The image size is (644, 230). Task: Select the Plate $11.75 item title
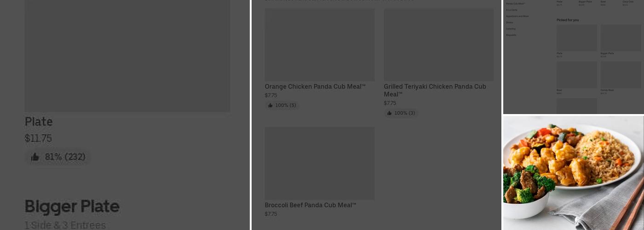point(39,122)
